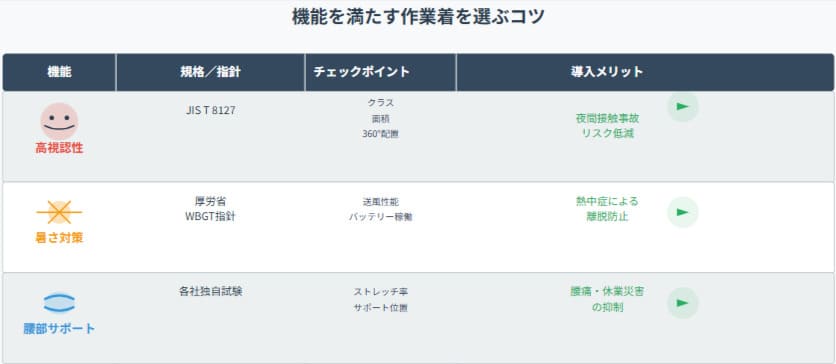836x364 pixels.
Task: Open the 腰痛・休業災害 の抑制 link
Action: pos(607,300)
